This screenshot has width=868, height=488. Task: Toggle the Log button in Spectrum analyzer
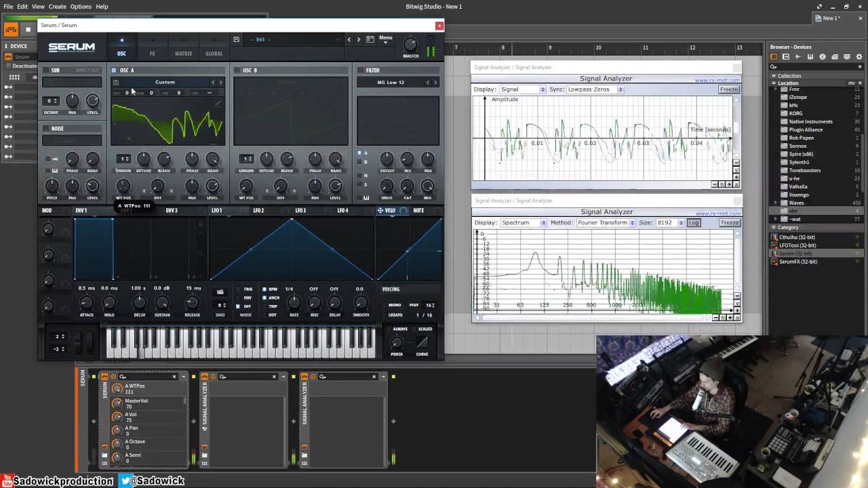point(694,223)
